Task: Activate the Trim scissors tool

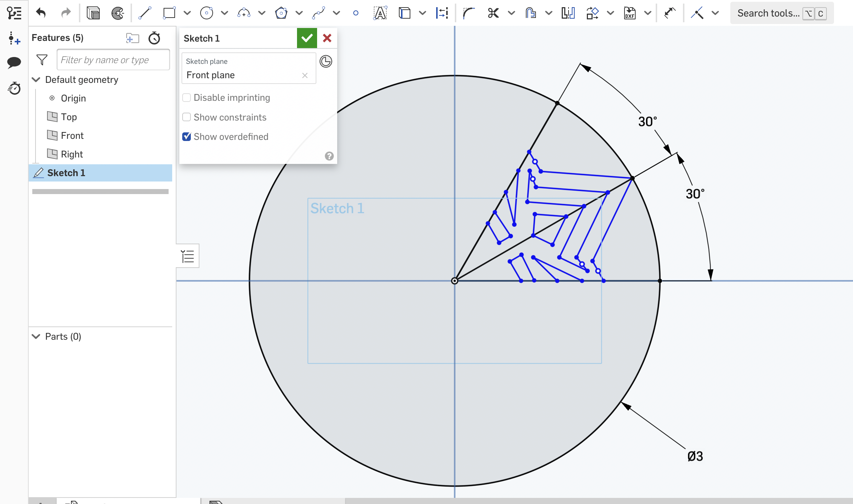Action: pos(493,13)
